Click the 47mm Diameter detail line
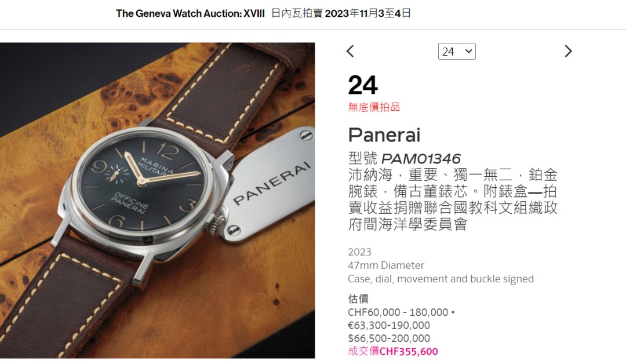 385,265
